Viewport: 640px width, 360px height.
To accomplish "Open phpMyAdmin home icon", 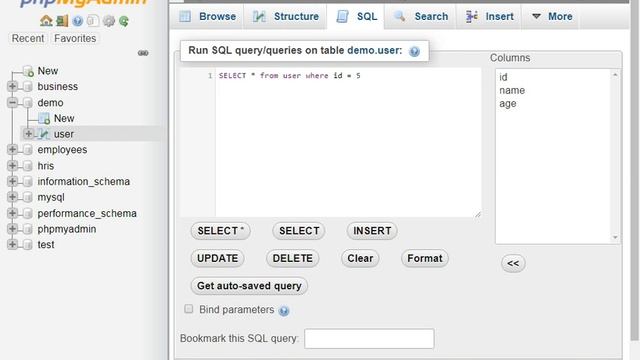I will pyautogui.click(x=46, y=20).
